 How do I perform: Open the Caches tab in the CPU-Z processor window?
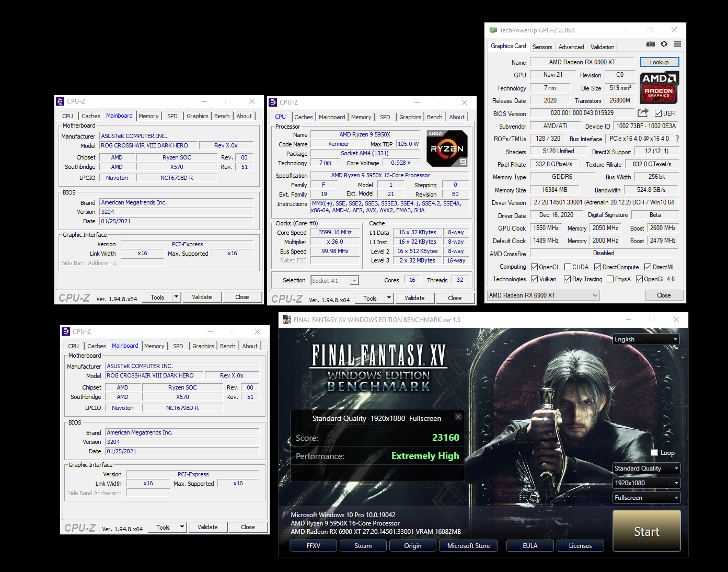[303, 117]
